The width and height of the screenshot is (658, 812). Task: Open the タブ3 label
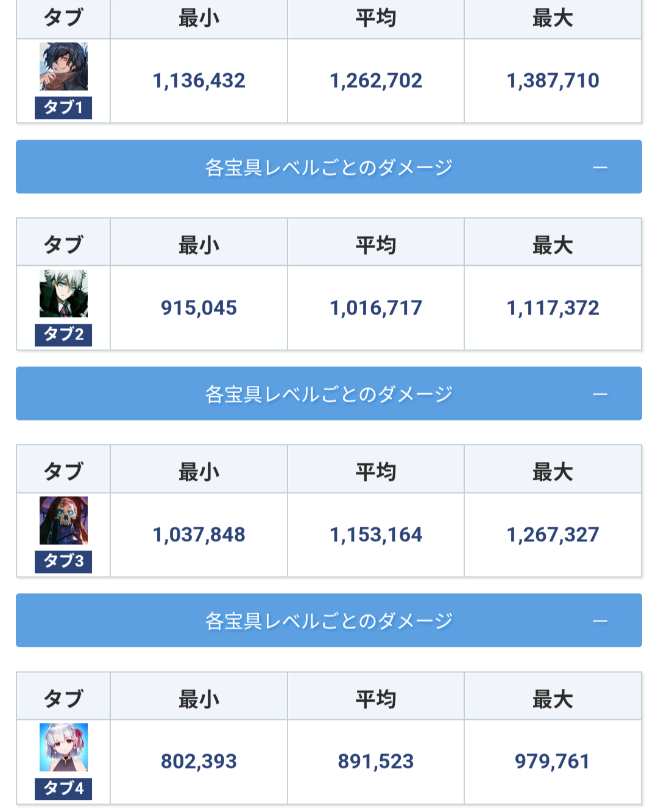coord(63,561)
